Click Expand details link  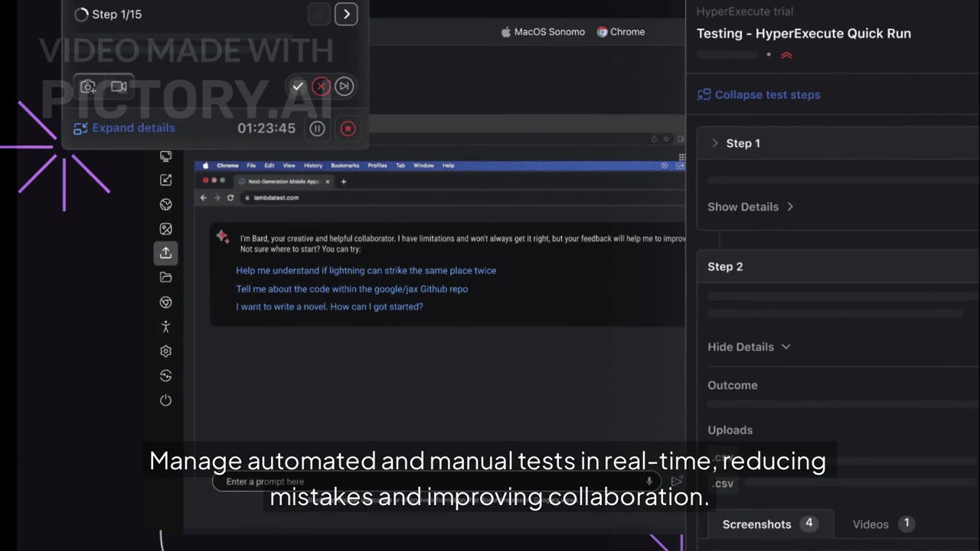tap(124, 128)
